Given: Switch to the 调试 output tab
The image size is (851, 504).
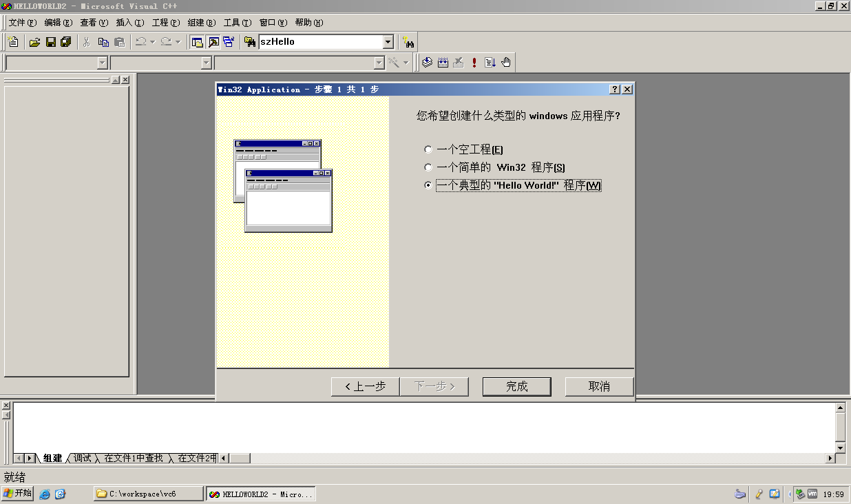Looking at the screenshot, I should point(83,458).
